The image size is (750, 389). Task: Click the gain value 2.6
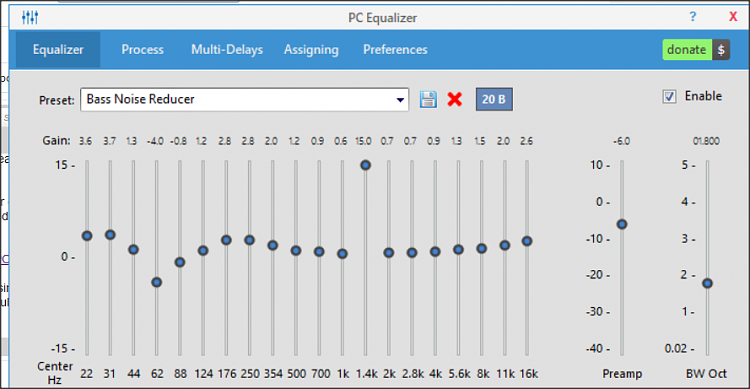pos(526,141)
